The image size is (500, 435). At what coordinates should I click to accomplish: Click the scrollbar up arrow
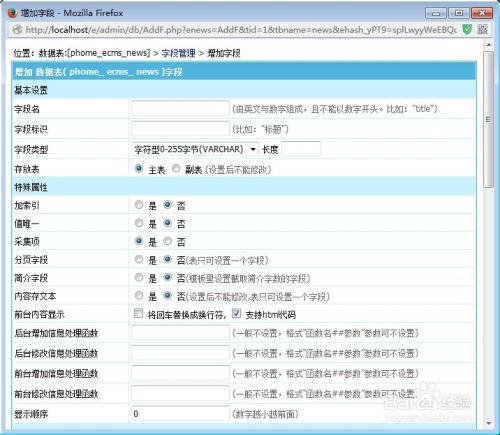[489, 44]
